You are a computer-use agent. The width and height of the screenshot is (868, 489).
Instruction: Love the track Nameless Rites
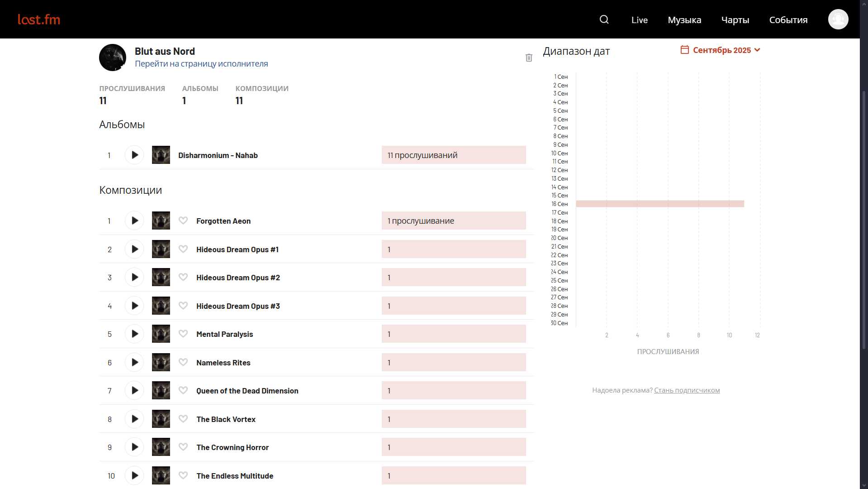coord(183,362)
